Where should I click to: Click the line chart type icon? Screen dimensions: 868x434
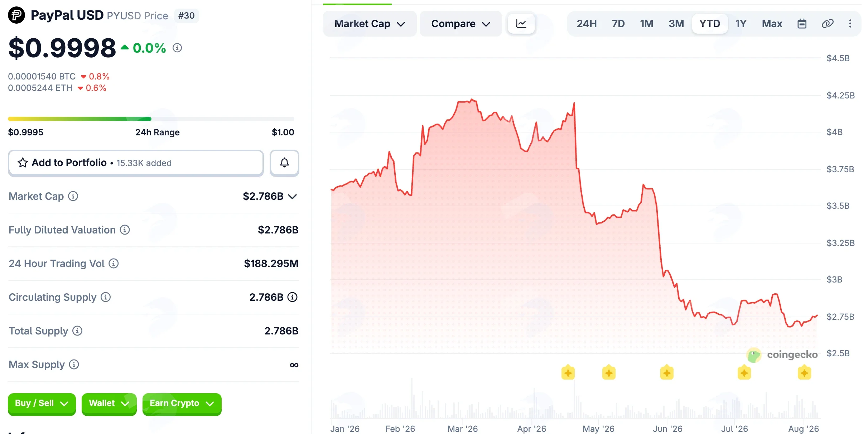(521, 24)
